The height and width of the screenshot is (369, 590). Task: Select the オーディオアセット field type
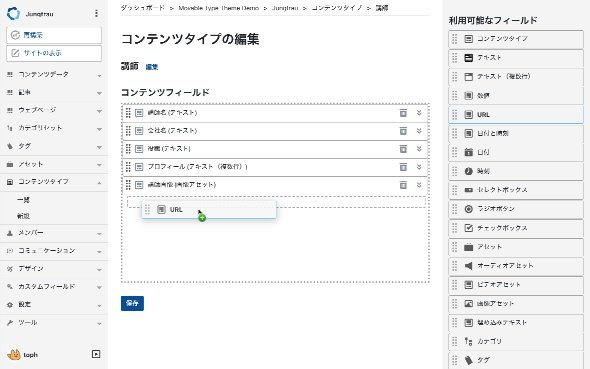tap(515, 266)
